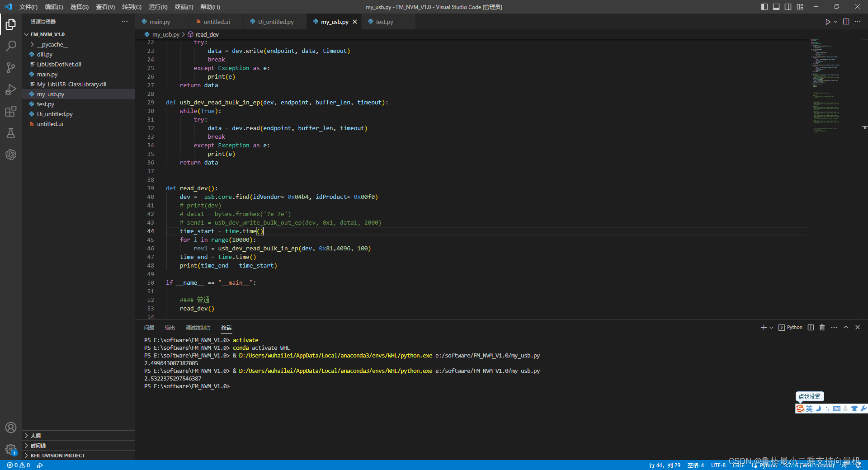Open the Manage gear icon
Image resolution: width=868 pixels, height=470 pixels.
[11, 449]
